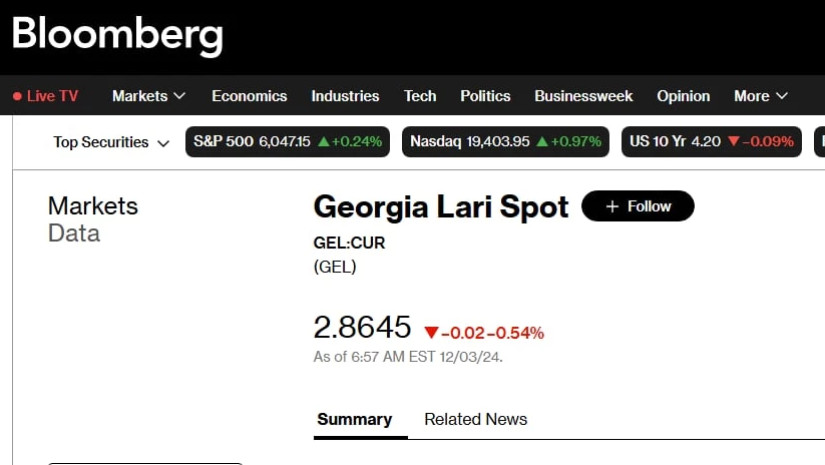Image resolution: width=825 pixels, height=465 pixels.
Task: Click the red down arrow beside 2.8645
Action: pos(431,332)
